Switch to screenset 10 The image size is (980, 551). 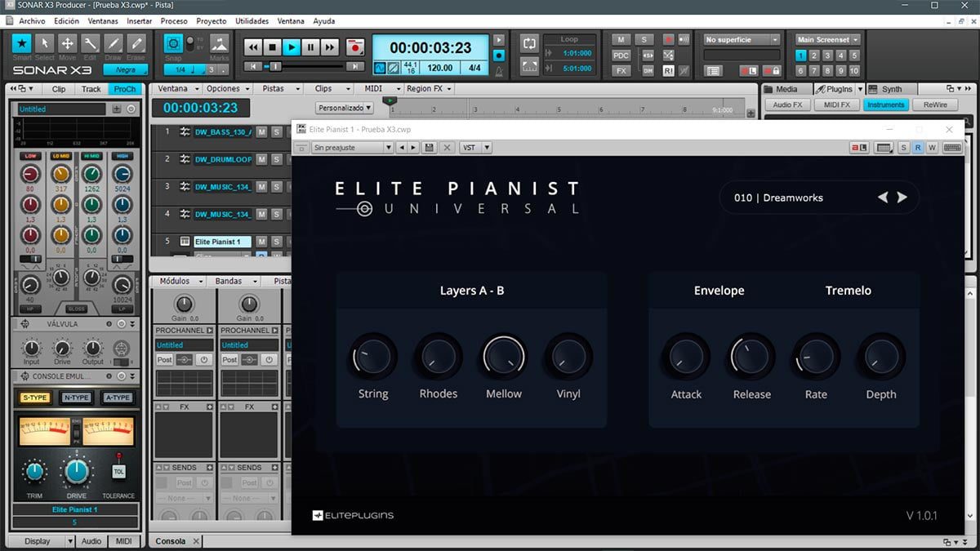coord(854,71)
